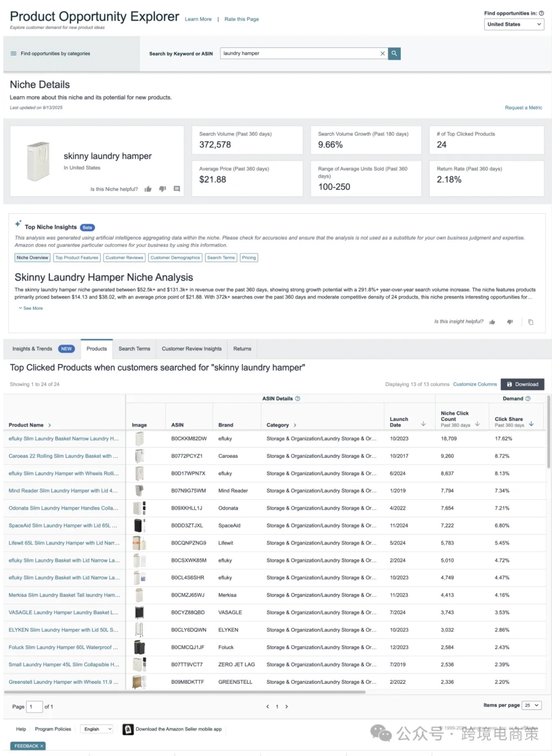Select the Pricing insight chip
The width and height of the screenshot is (552, 756).
click(249, 258)
